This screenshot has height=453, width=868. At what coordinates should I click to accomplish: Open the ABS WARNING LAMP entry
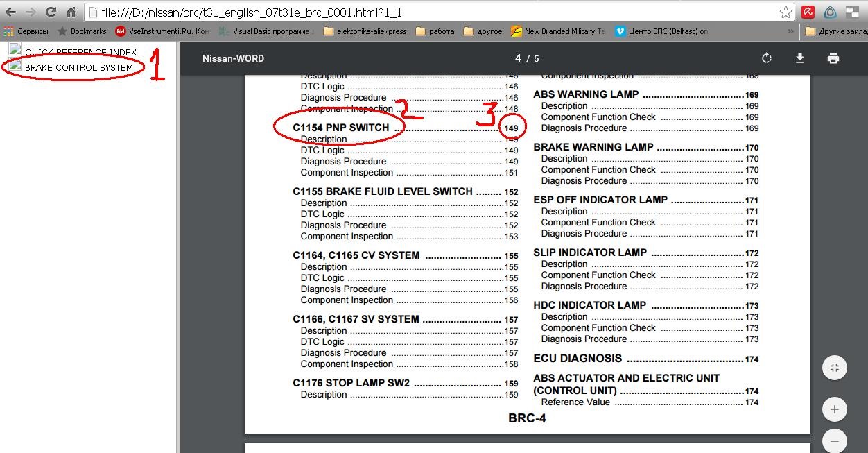[586, 94]
